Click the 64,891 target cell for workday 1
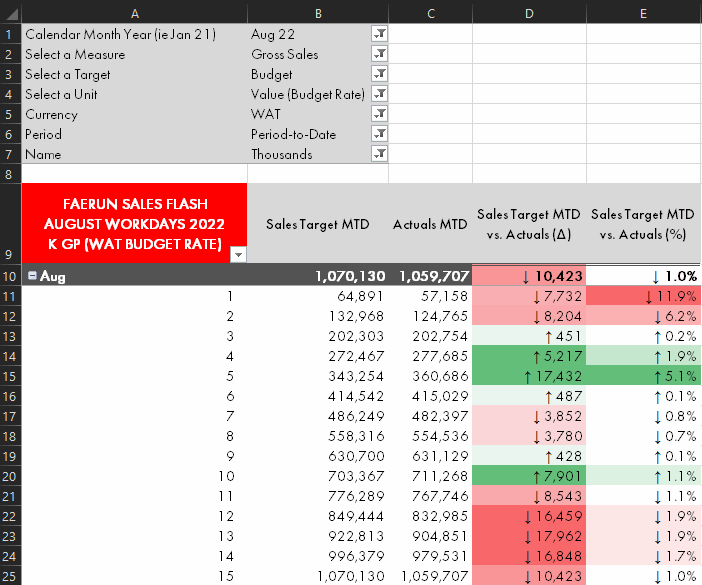The height and width of the screenshot is (585, 702). [318, 296]
